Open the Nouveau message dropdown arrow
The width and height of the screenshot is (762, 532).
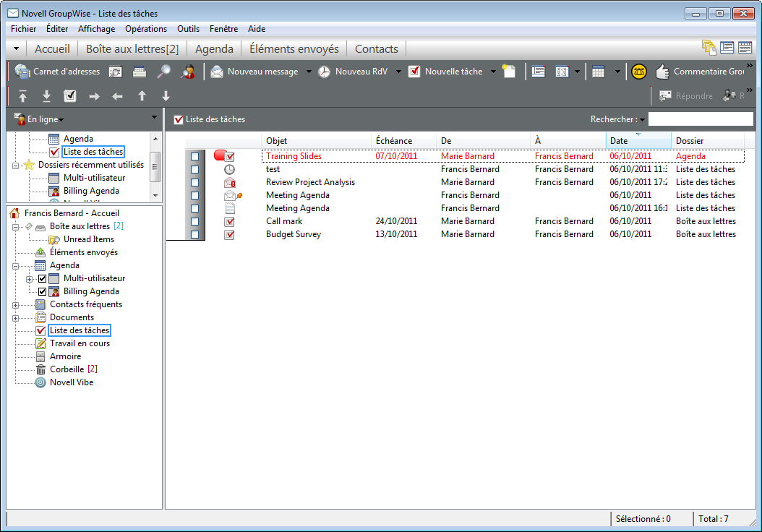point(309,72)
